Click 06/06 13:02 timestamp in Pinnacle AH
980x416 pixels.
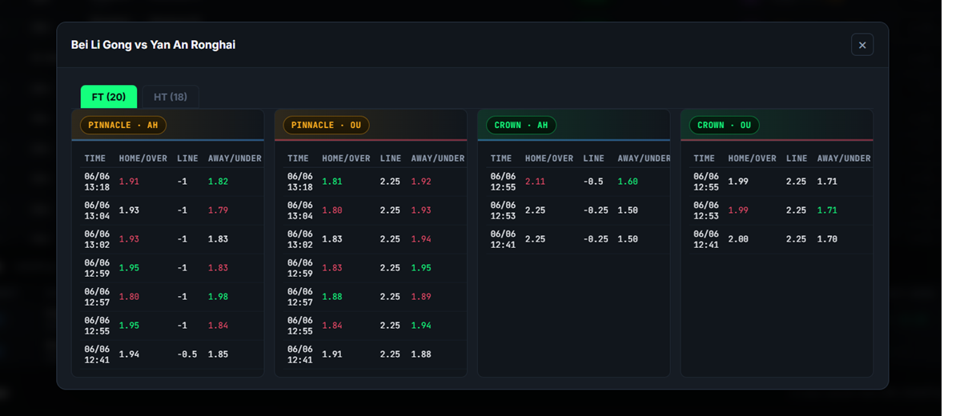coord(97,239)
